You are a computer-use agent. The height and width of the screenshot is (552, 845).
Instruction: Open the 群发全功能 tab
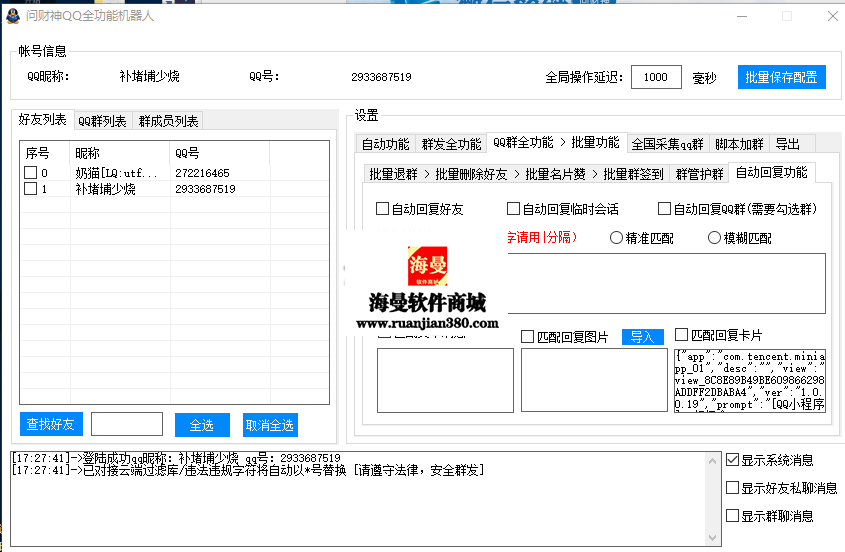click(451, 144)
